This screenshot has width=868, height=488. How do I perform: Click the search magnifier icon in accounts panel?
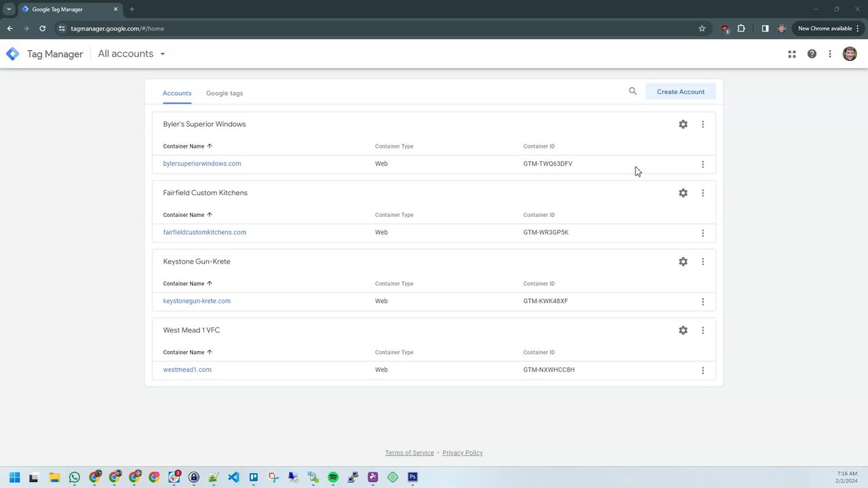(633, 91)
